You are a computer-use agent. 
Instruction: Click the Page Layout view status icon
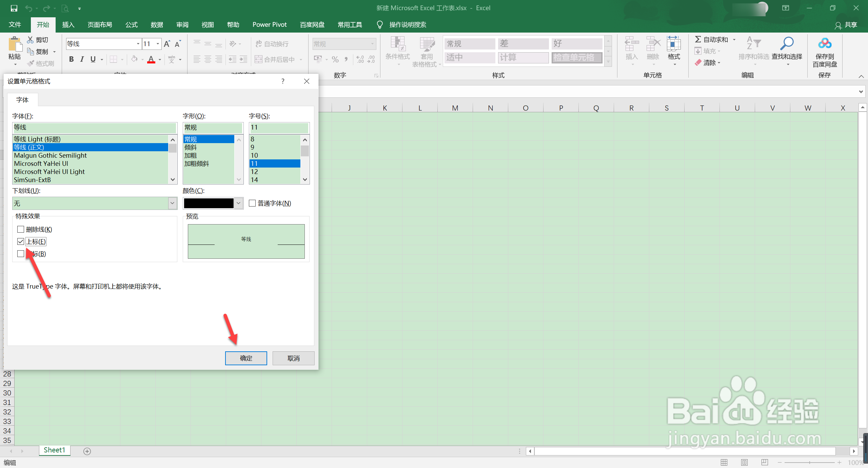click(744, 462)
